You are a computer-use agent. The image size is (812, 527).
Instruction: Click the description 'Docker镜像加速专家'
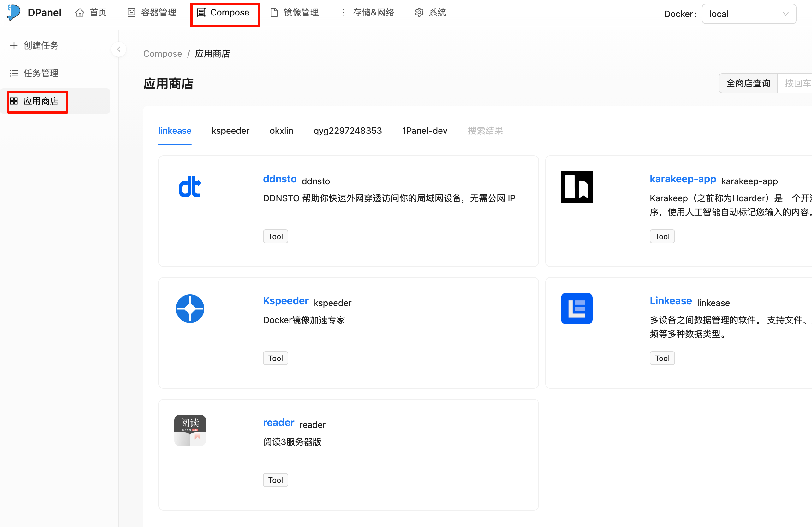point(304,320)
